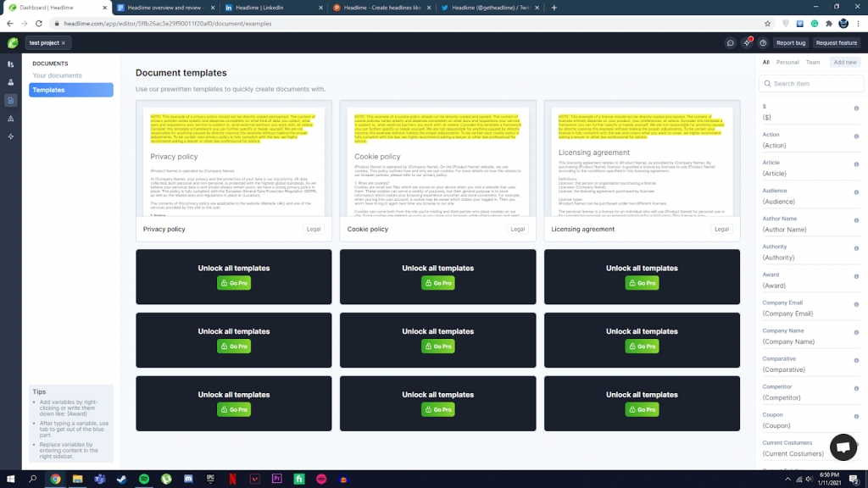The height and width of the screenshot is (488, 868).
Task: Click info icon beside Article variable
Action: click(x=856, y=164)
